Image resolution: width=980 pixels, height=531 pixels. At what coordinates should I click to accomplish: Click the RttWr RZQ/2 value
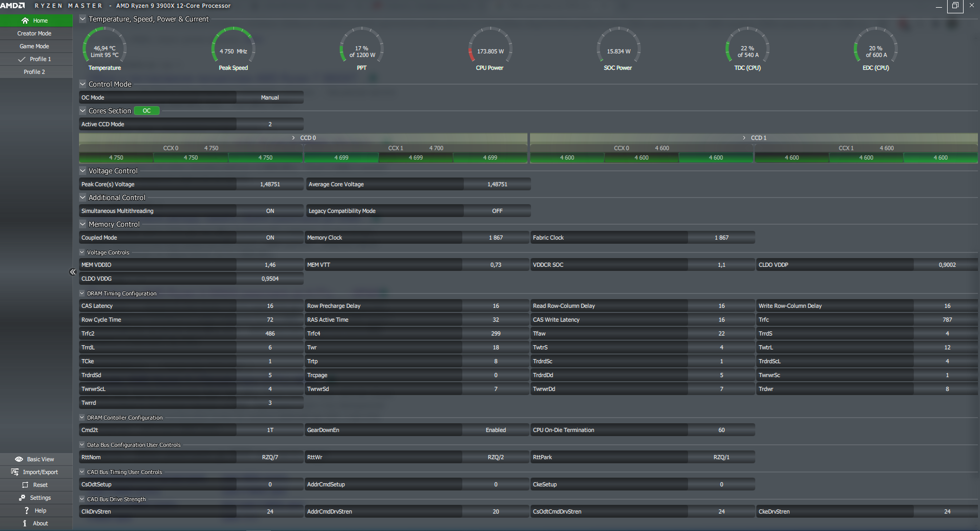click(x=496, y=457)
